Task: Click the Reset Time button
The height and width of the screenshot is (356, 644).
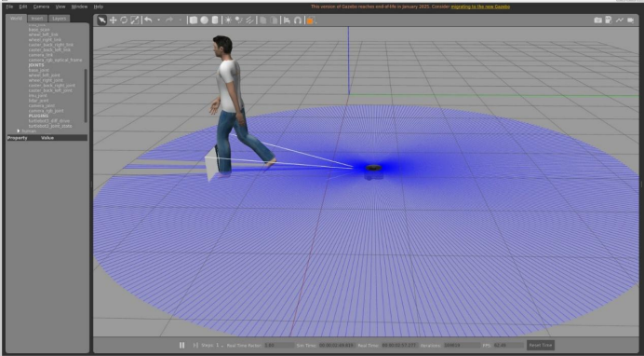Action: (x=541, y=346)
